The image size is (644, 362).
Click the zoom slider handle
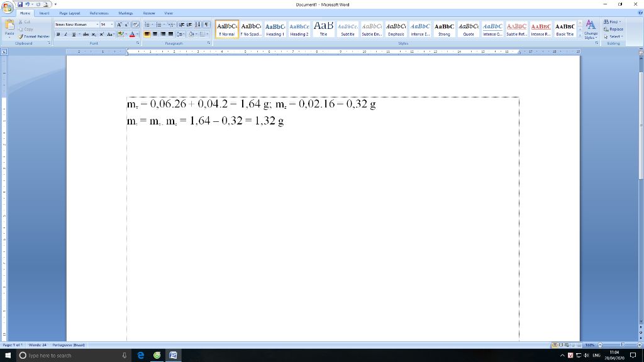coord(623,345)
